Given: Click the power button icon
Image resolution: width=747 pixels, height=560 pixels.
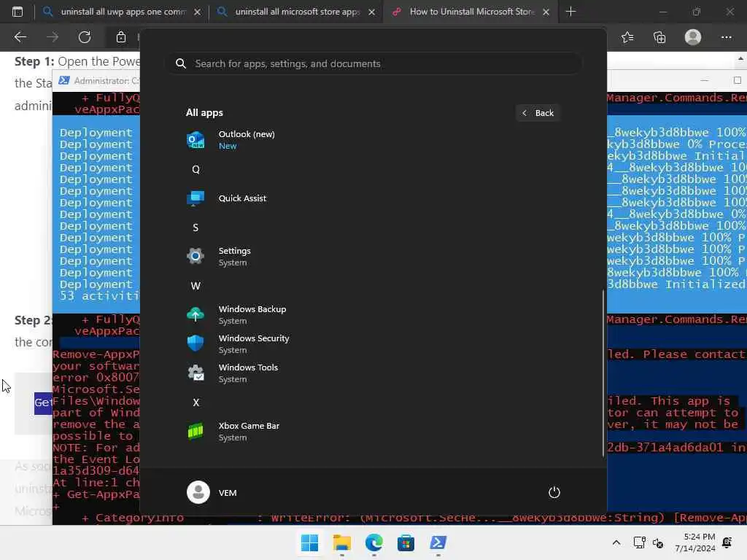Looking at the screenshot, I should coord(554,492).
